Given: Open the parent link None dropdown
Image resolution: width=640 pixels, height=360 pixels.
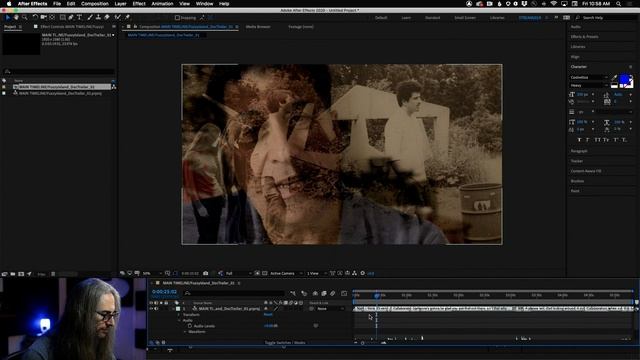Looking at the screenshot, I should click(x=330, y=309).
